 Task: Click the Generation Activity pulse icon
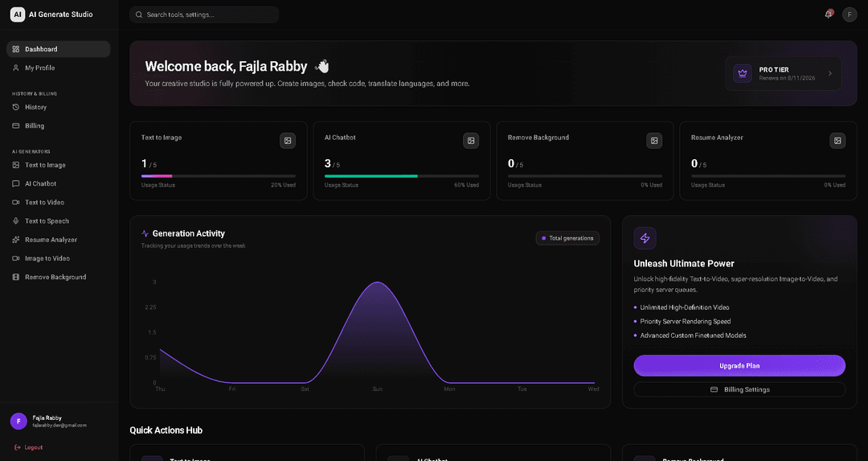(x=145, y=234)
